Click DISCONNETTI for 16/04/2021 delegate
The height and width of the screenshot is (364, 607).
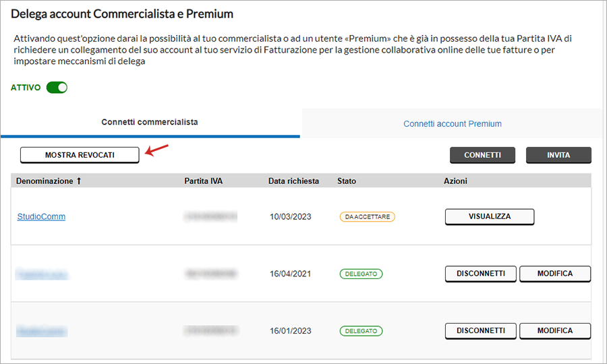point(481,274)
